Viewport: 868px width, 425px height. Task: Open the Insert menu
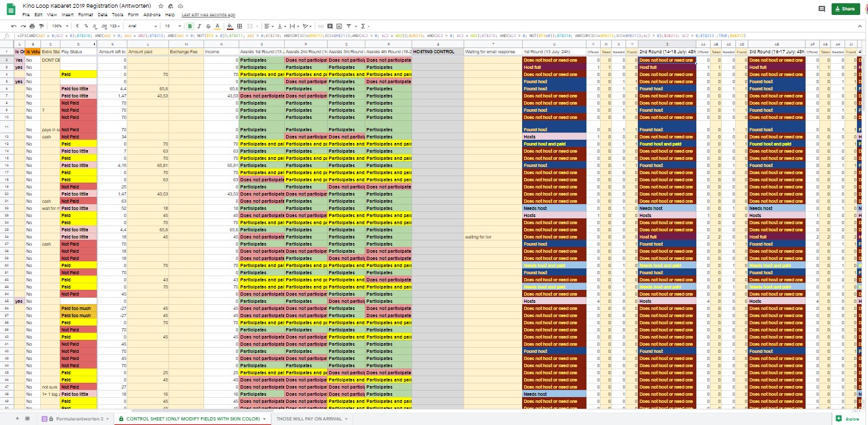tap(68, 14)
